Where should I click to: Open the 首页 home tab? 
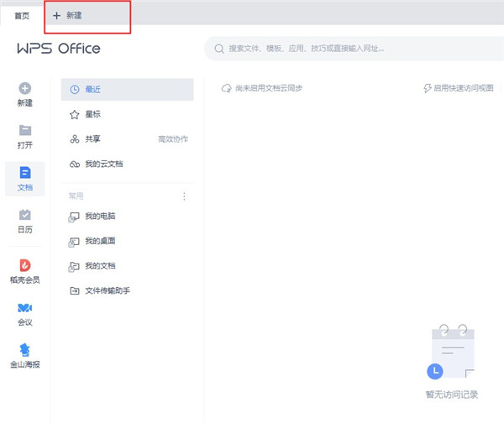click(x=22, y=15)
